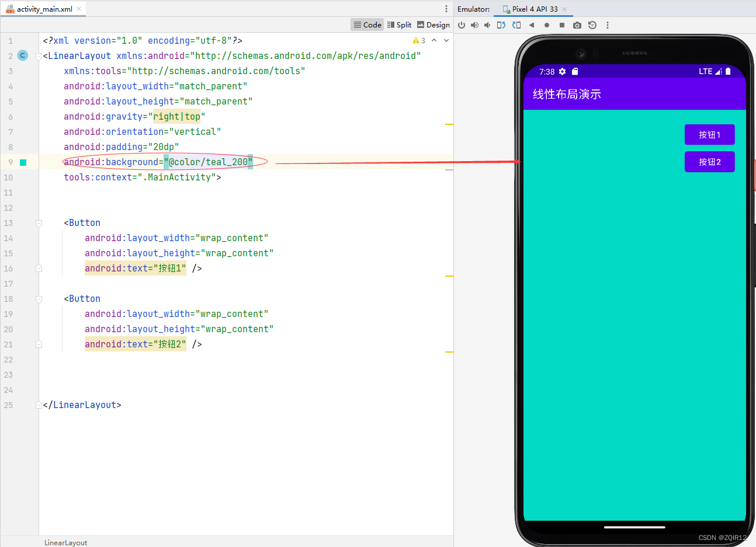Click fold end marker on line 21
The image size is (756, 547).
pyautogui.click(x=39, y=344)
